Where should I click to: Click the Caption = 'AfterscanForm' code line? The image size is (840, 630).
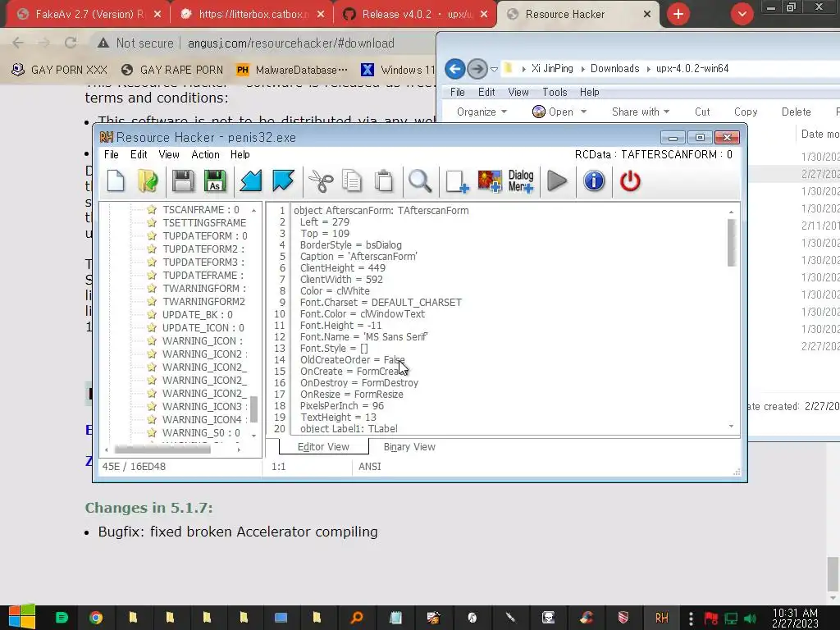point(358,257)
